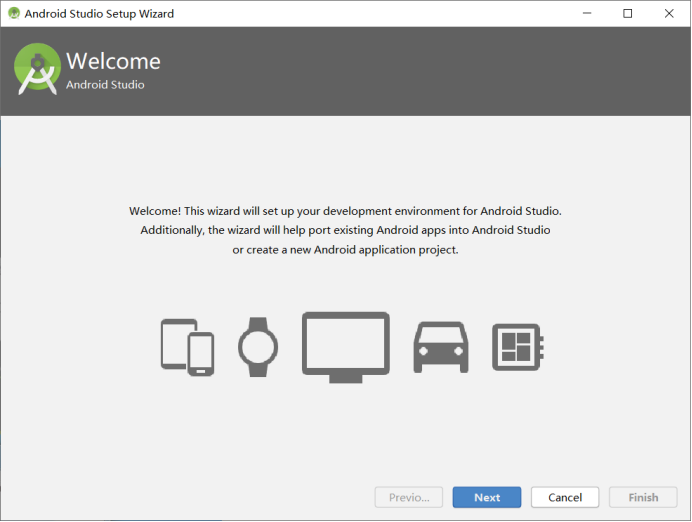Click the 'or create a new Android' line

[346, 250]
